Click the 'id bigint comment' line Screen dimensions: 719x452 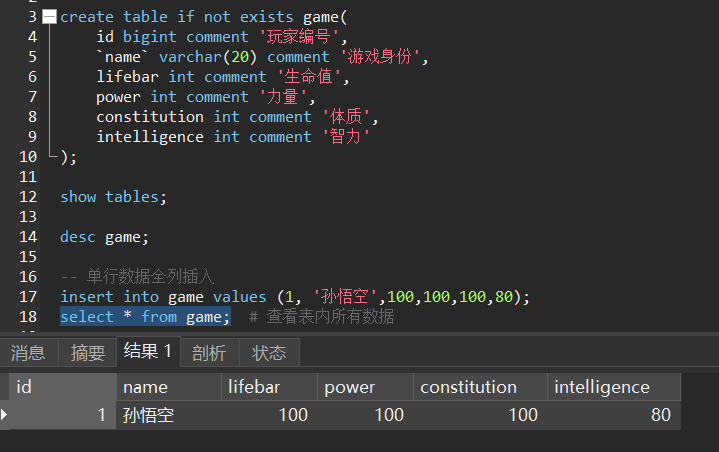pyautogui.click(x=222, y=37)
